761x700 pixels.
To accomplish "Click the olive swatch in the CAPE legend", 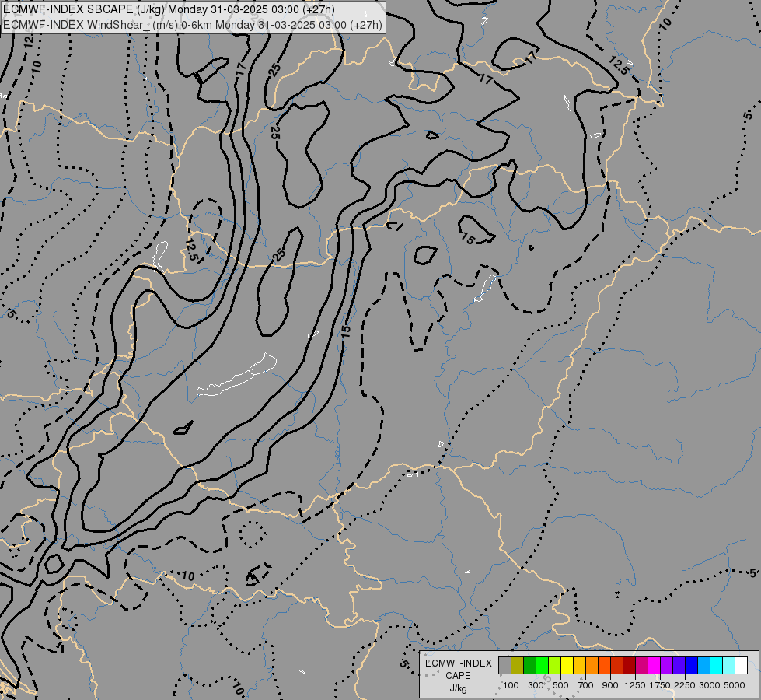I will pyautogui.click(x=518, y=665).
